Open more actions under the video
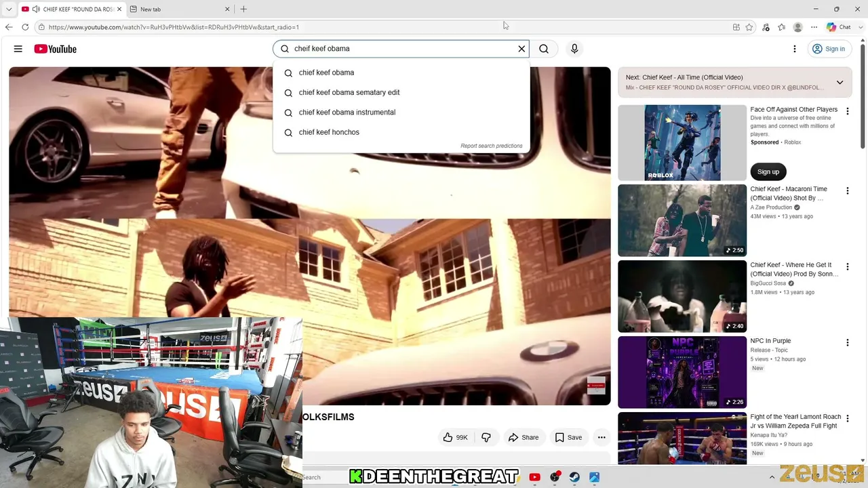Viewport: 868px width, 488px height. pos(601,438)
